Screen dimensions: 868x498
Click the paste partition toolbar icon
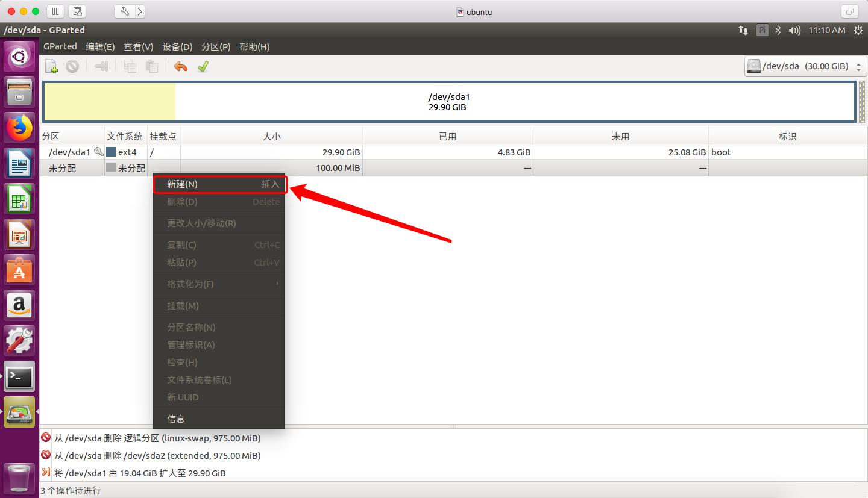coord(151,66)
